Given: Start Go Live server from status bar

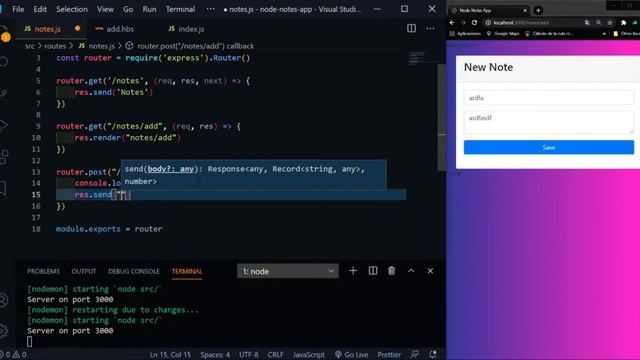Looking at the screenshot, I should click(x=351, y=355).
